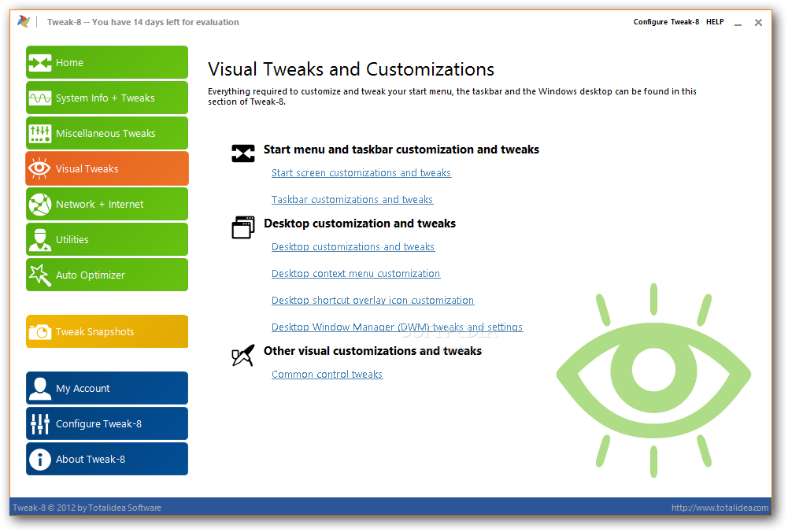This screenshot has width=788, height=532.
Task: Click the Auto Optimizer wand icon
Action: (x=39, y=275)
